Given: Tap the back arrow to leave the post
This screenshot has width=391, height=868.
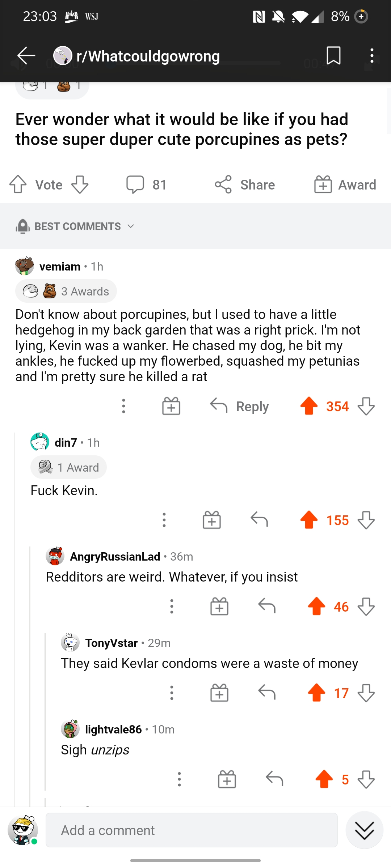Looking at the screenshot, I should click(25, 55).
